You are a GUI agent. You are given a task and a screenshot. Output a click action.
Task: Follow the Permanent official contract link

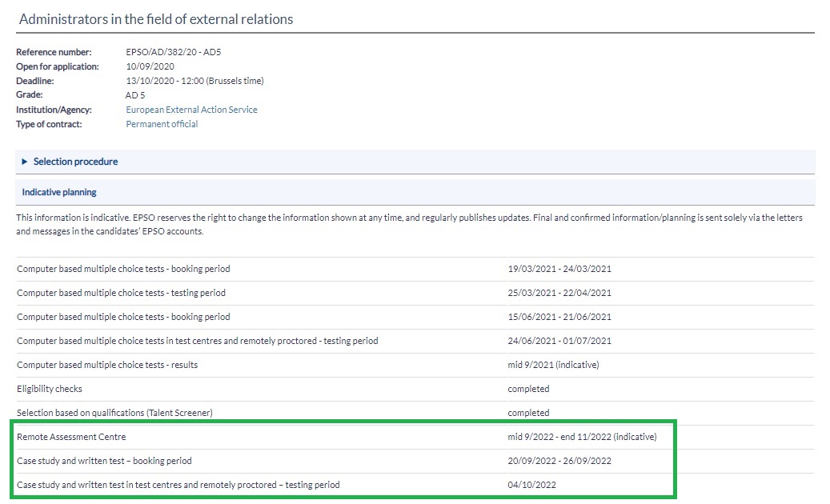(162, 124)
